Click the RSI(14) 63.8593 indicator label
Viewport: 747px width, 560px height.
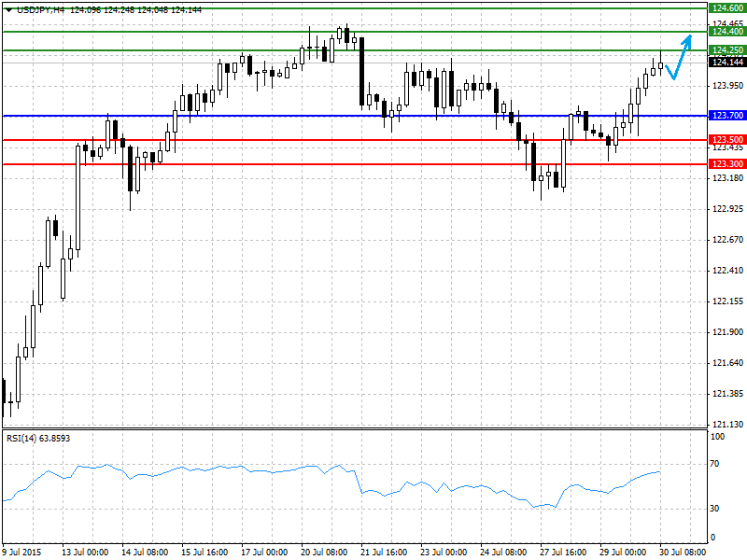pos(38,438)
